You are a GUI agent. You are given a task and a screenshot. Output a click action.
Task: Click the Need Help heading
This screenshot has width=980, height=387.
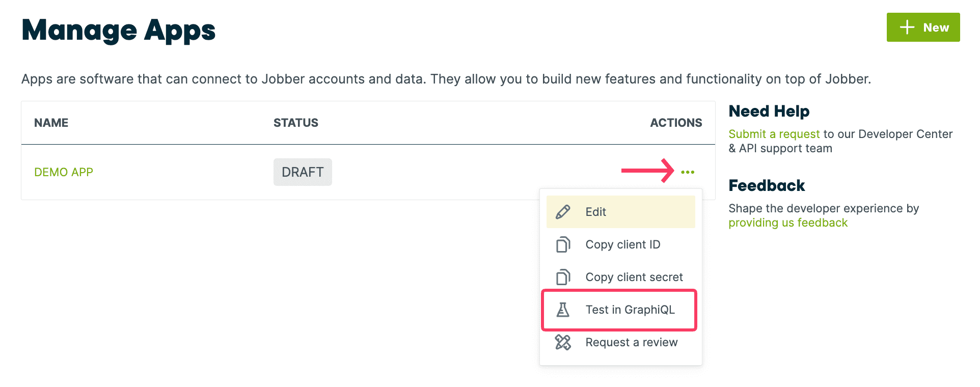(x=769, y=111)
